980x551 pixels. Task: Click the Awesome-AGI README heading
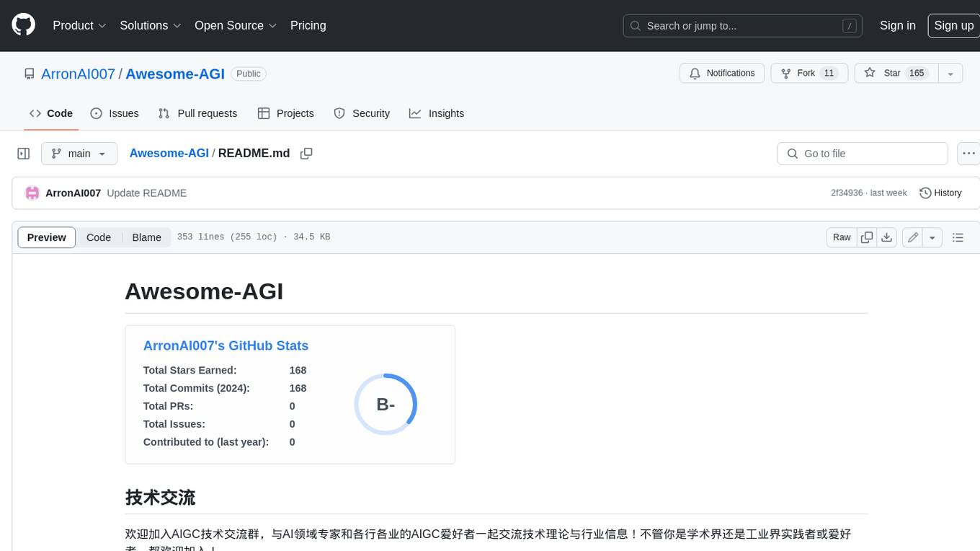click(204, 291)
